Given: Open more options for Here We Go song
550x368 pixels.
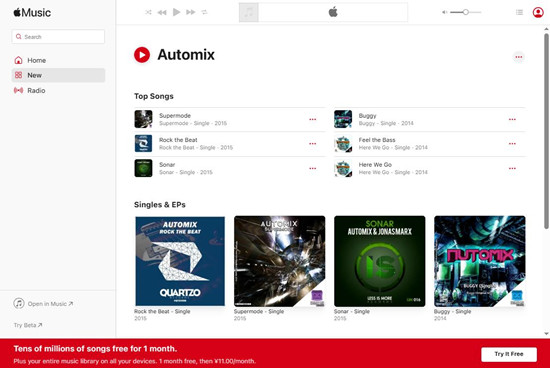Looking at the screenshot, I should [x=512, y=168].
